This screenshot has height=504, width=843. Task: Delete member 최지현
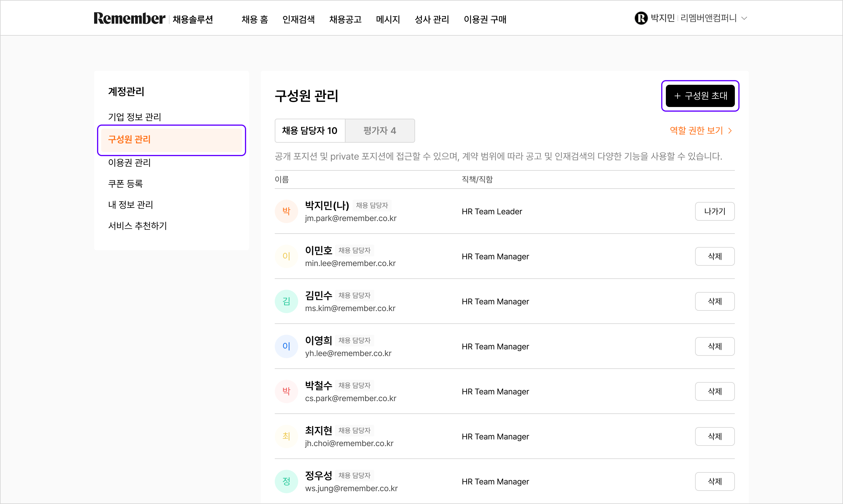[715, 436]
